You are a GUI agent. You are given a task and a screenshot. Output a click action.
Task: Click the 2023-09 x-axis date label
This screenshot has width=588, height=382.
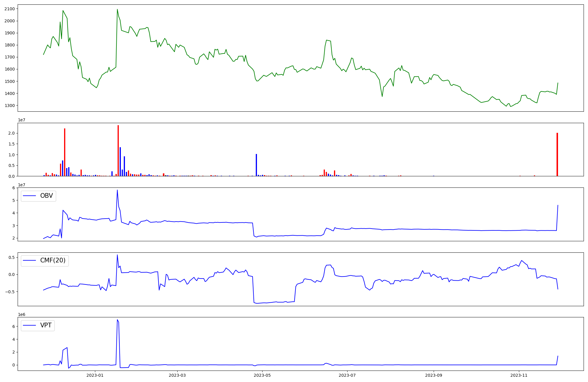[434, 375]
